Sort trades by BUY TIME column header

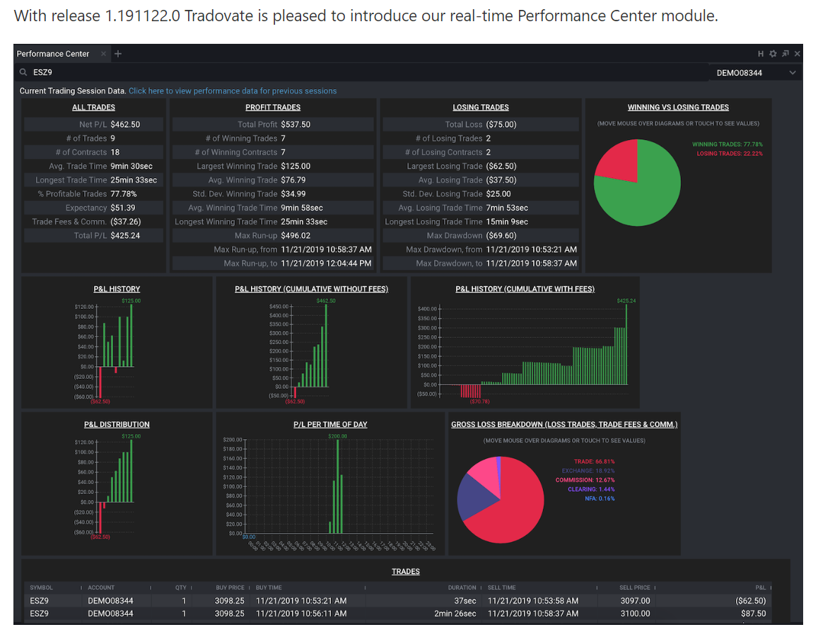click(x=269, y=587)
